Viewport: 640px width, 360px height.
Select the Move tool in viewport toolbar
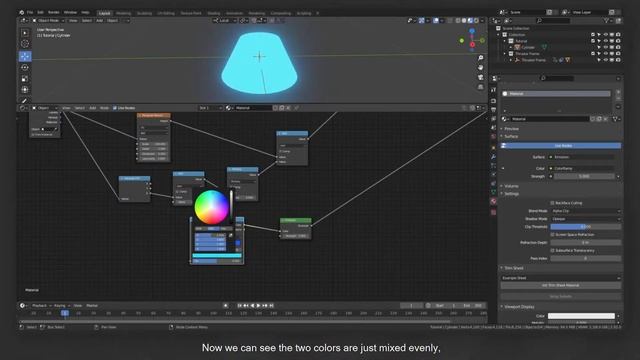(25, 56)
